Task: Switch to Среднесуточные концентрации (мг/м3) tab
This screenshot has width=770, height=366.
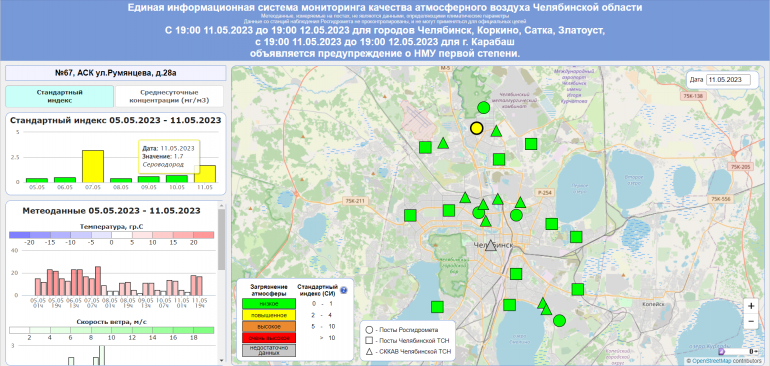Action: (x=169, y=96)
